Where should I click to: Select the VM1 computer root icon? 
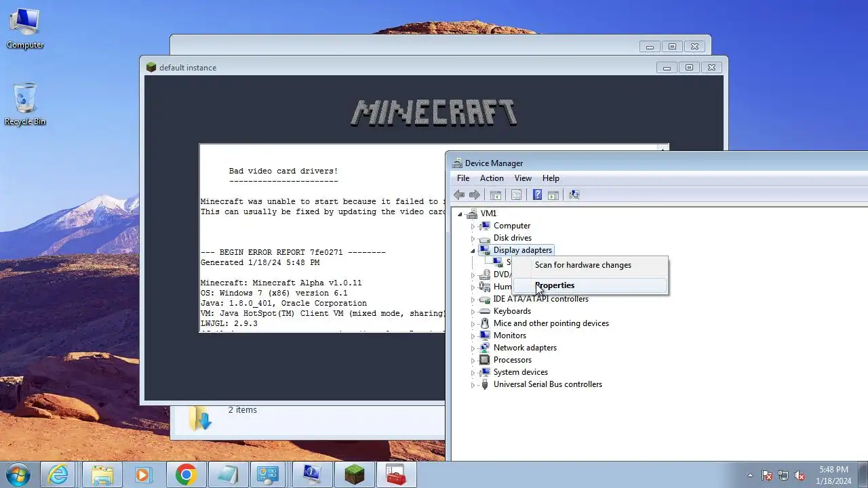[x=472, y=213]
